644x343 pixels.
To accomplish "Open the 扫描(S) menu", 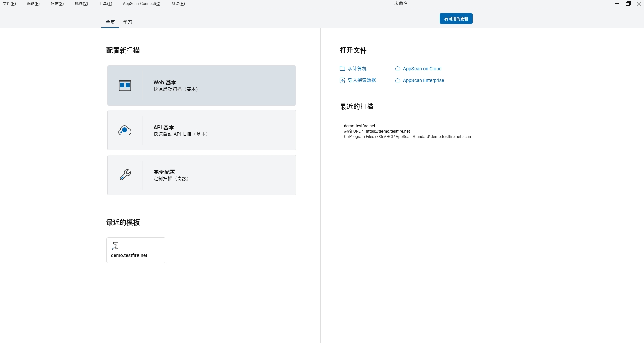I will click(57, 4).
